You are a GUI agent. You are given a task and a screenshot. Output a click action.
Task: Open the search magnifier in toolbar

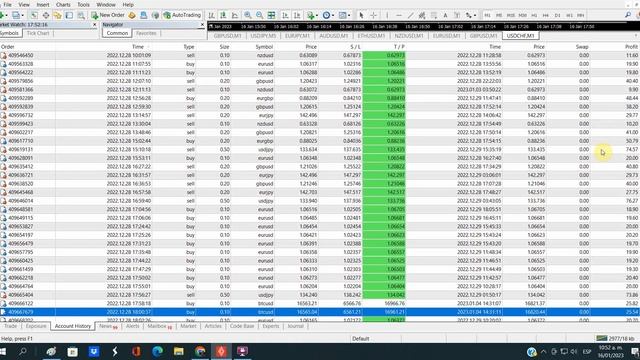point(628,15)
